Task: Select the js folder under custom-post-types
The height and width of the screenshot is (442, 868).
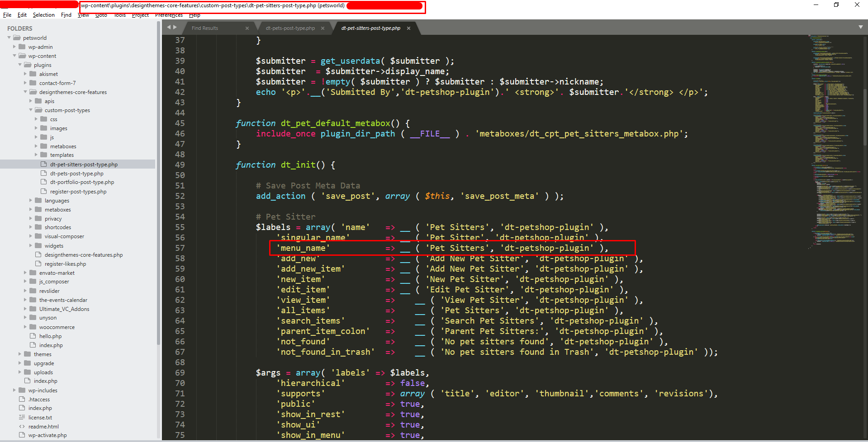Action: (52, 137)
